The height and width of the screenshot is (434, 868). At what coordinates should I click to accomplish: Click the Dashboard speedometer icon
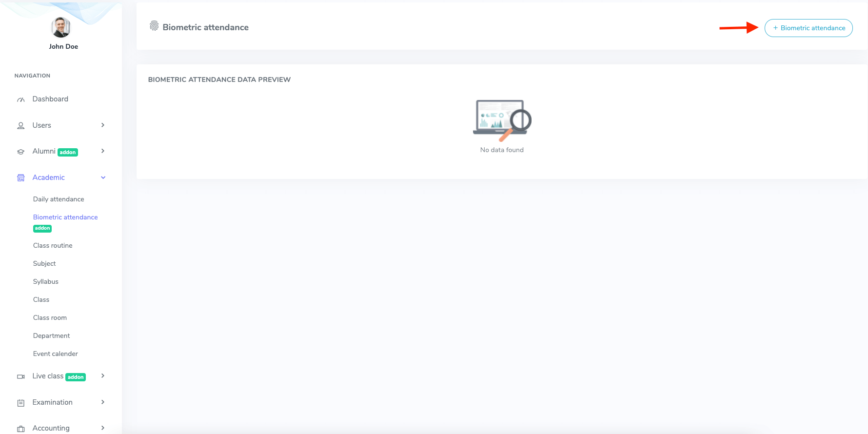(x=21, y=99)
